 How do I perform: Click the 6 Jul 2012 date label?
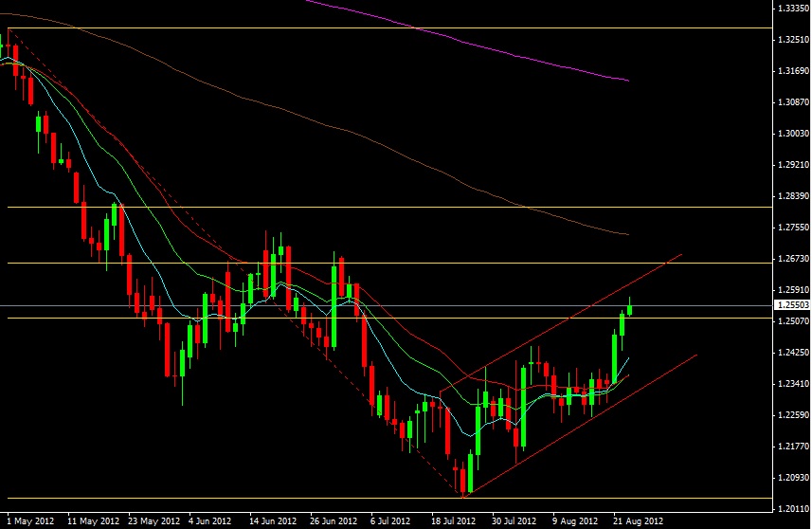click(390, 520)
